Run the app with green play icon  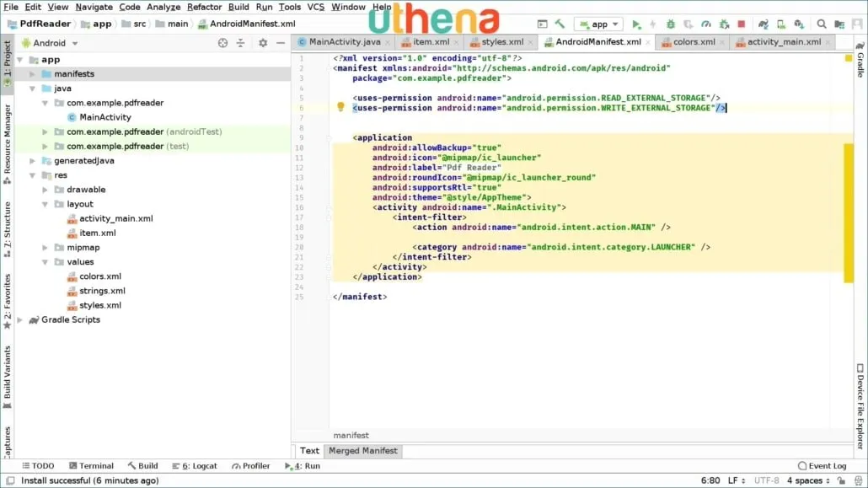[x=636, y=24]
